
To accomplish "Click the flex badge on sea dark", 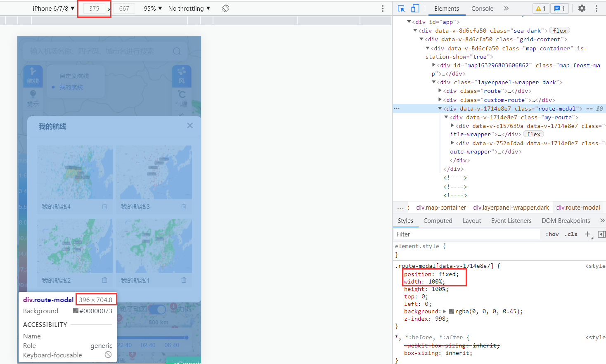I will pos(560,31).
